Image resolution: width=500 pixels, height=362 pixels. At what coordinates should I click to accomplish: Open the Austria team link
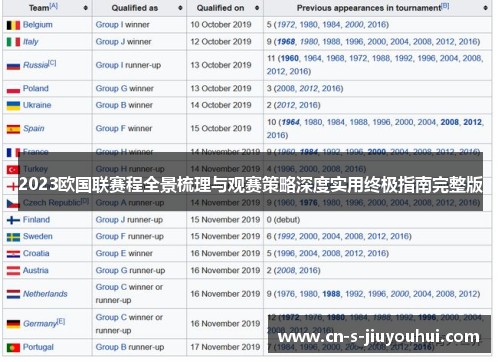pos(36,270)
